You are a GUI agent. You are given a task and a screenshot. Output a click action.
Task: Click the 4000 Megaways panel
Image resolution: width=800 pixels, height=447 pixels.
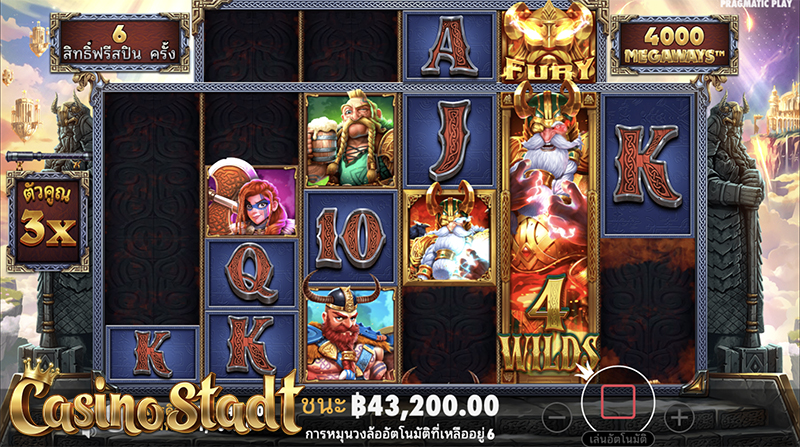(674, 44)
